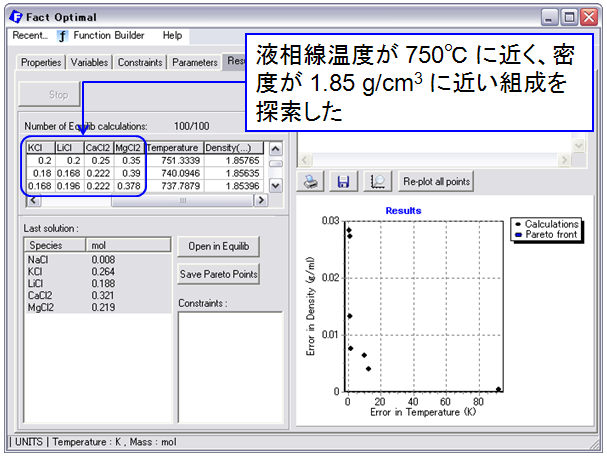607x457 pixels.
Task: Switch to the Properties tab
Action: [x=41, y=62]
